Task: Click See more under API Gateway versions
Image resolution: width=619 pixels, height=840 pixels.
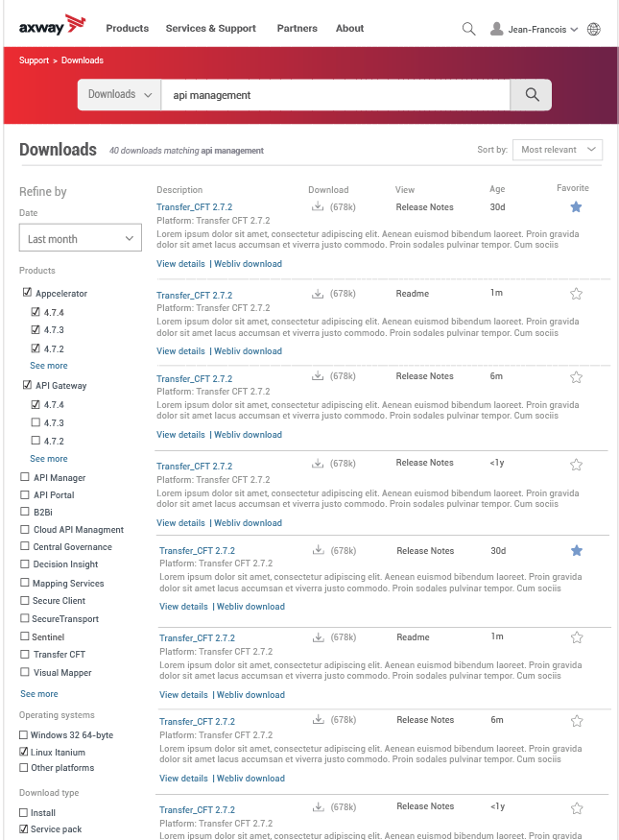Action: [x=48, y=459]
